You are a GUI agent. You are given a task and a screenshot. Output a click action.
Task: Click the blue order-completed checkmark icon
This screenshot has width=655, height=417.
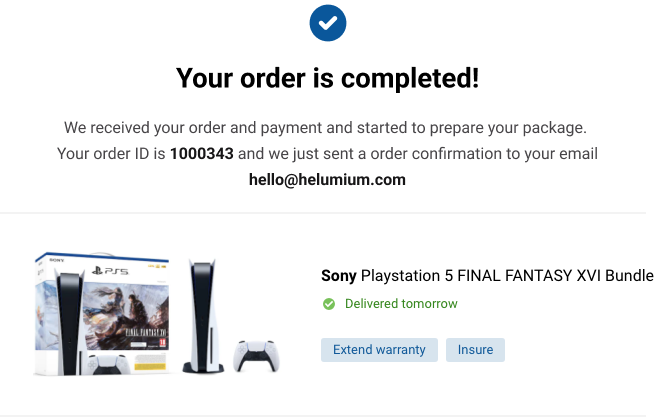[x=328, y=23]
